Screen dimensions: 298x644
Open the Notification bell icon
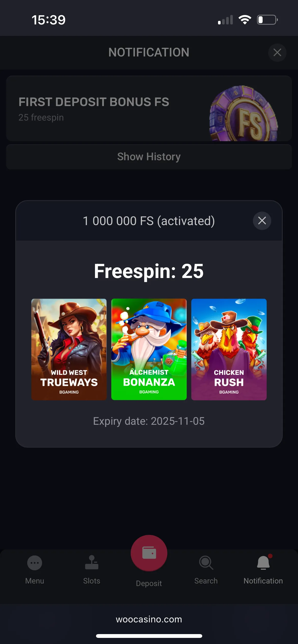pyautogui.click(x=263, y=562)
